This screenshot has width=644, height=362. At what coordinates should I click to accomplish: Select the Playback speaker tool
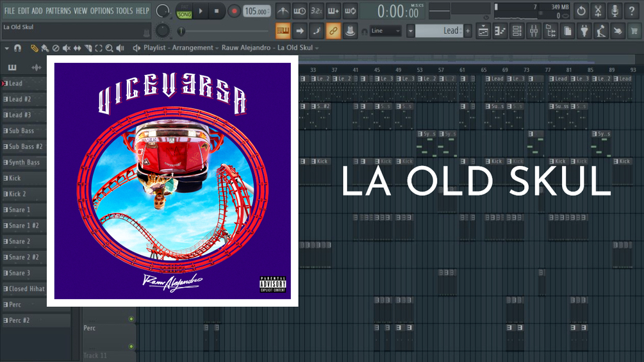click(x=120, y=49)
